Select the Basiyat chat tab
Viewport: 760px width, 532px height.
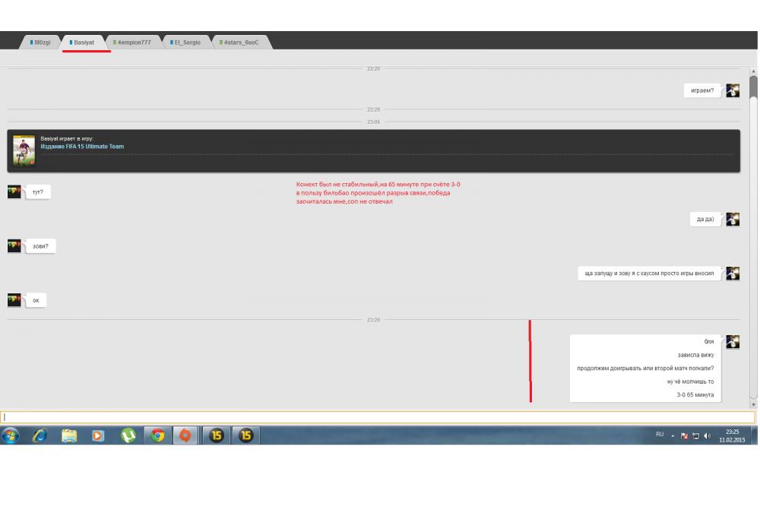coord(82,42)
